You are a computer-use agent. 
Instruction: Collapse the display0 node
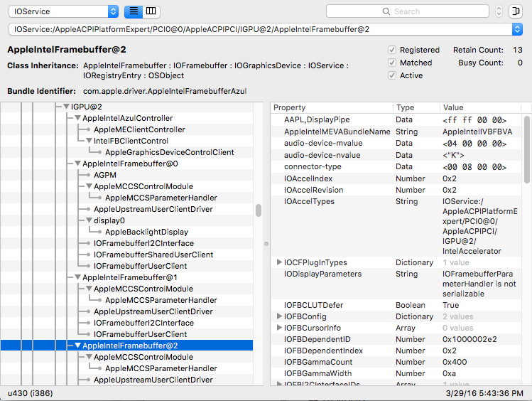[89, 220]
